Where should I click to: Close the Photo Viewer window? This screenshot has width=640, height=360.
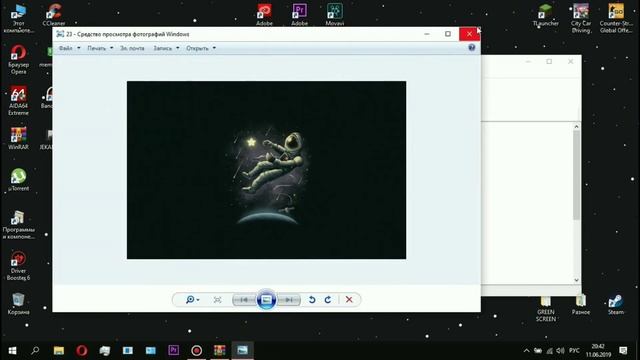pyautogui.click(x=469, y=34)
